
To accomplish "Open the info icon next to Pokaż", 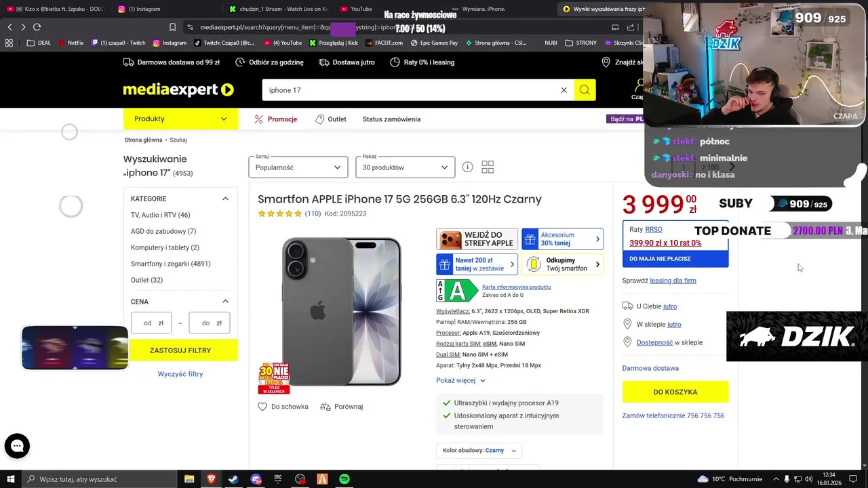I will coord(467,167).
